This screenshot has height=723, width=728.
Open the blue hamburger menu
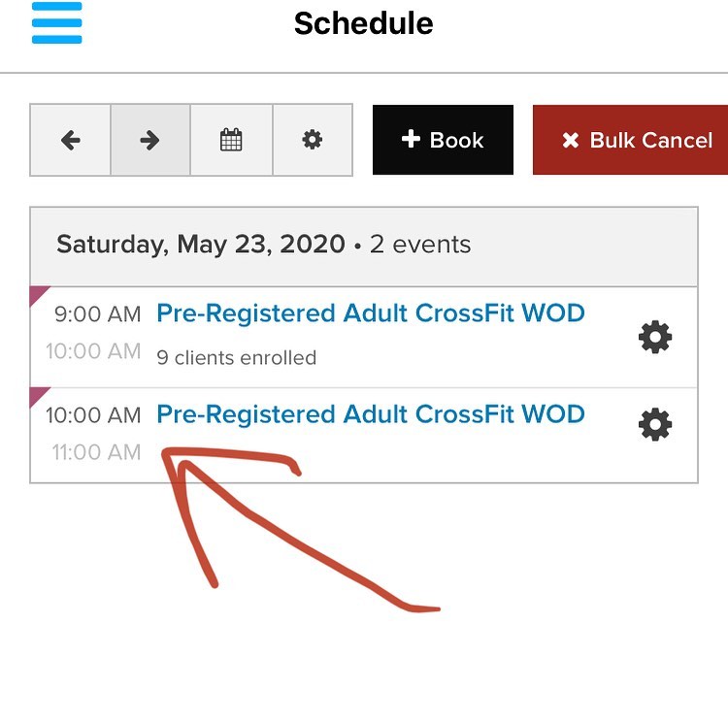coord(56,22)
